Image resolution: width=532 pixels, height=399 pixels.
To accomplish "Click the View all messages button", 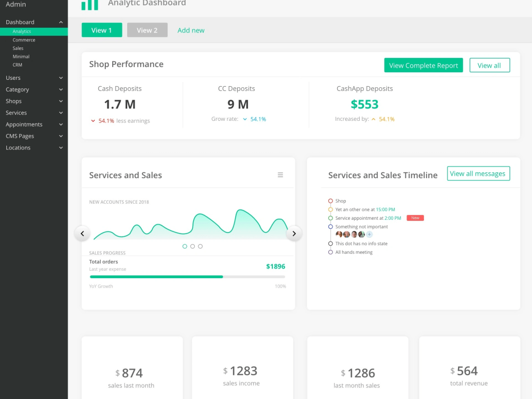I will (x=478, y=173).
